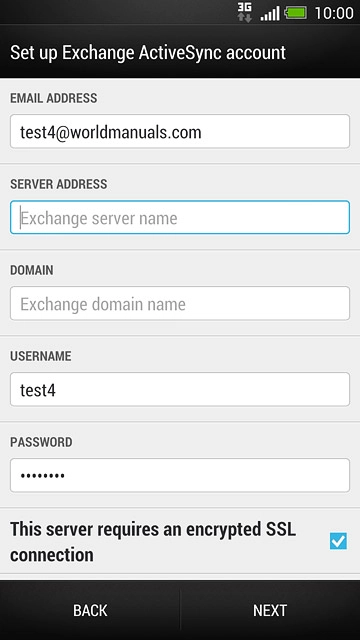Viewport: 360px width, 640px height.
Task: Tap the Exchange domain name field
Action: coord(180,303)
